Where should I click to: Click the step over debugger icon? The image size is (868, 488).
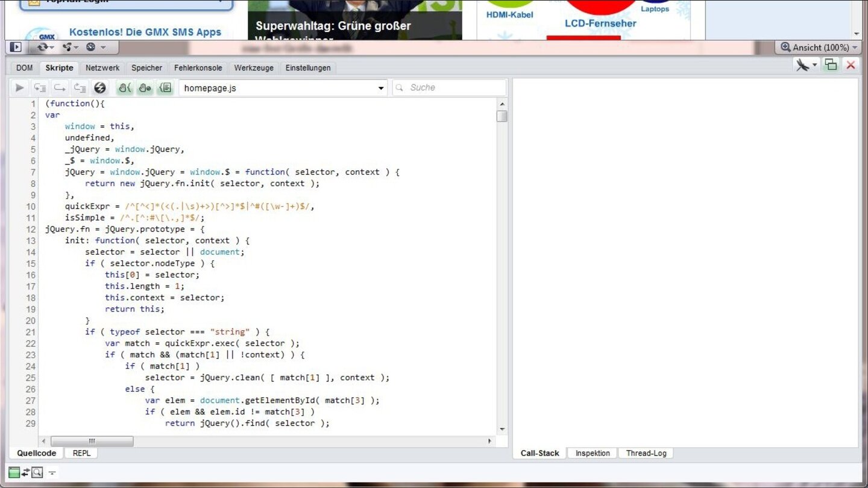[60, 88]
